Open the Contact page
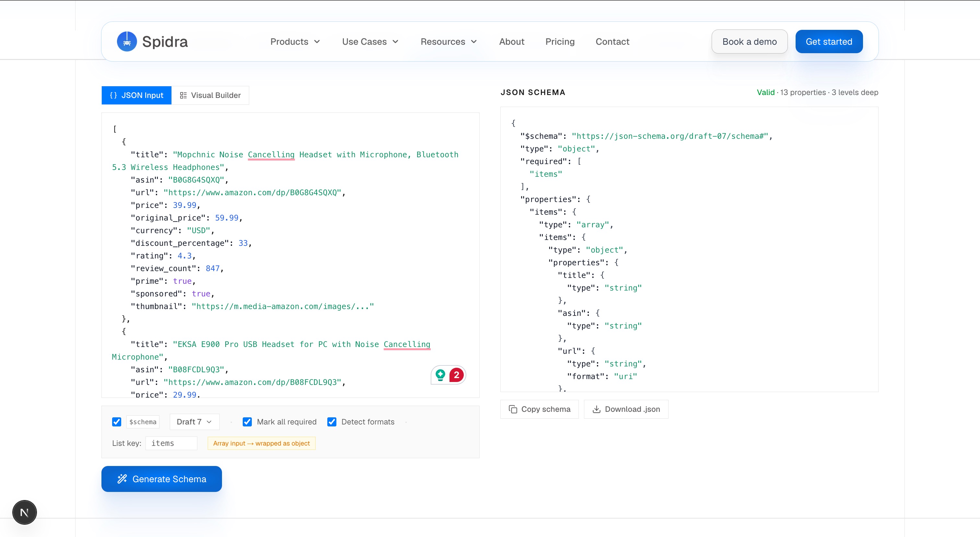The height and width of the screenshot is (537, 980). pyautogui.click(x=612, y=42)
